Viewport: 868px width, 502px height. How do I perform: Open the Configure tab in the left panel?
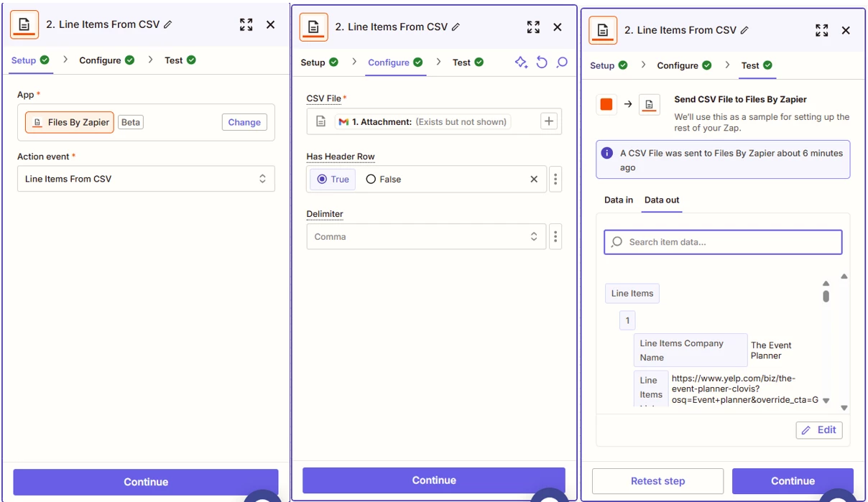click(x=106, y=60)
